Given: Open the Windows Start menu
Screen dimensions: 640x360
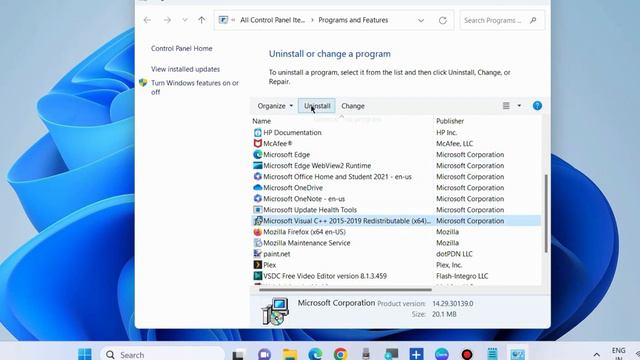Looking at the screenshot, I should [x=85, y=354].
